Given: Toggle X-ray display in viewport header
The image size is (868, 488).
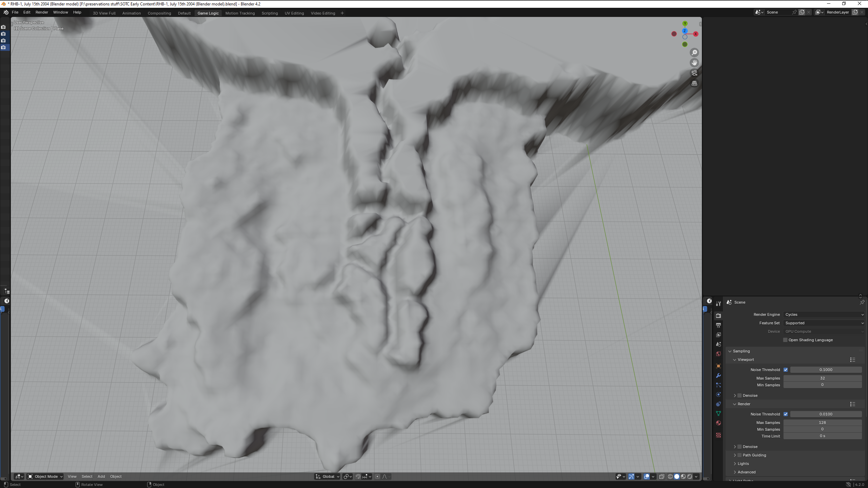Looking at the screenshot, I should [x=662, y=476].
